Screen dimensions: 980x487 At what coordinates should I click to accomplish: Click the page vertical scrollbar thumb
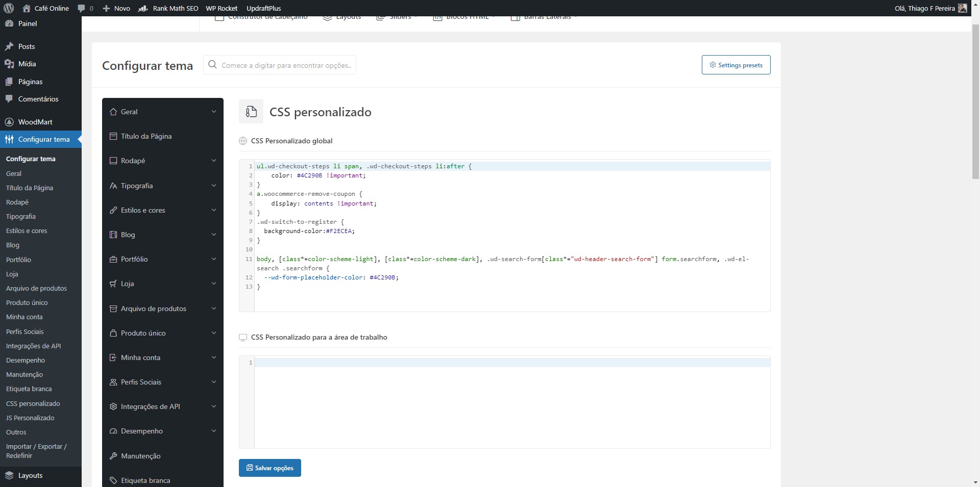click(x=975, y=100)
